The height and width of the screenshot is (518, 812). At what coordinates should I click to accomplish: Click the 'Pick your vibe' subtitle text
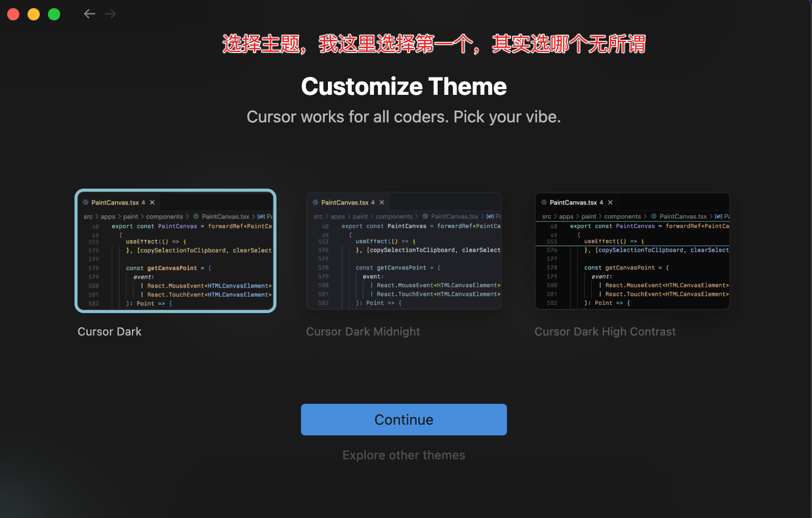pos(507,117)
